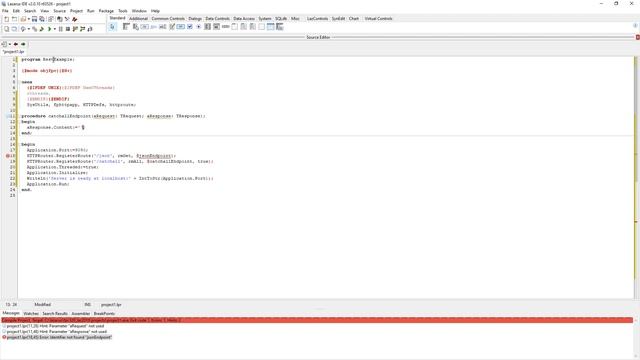Click the Save toolbar icon
The width and height of the screenshot is (640, 360).
pos(34,19)
